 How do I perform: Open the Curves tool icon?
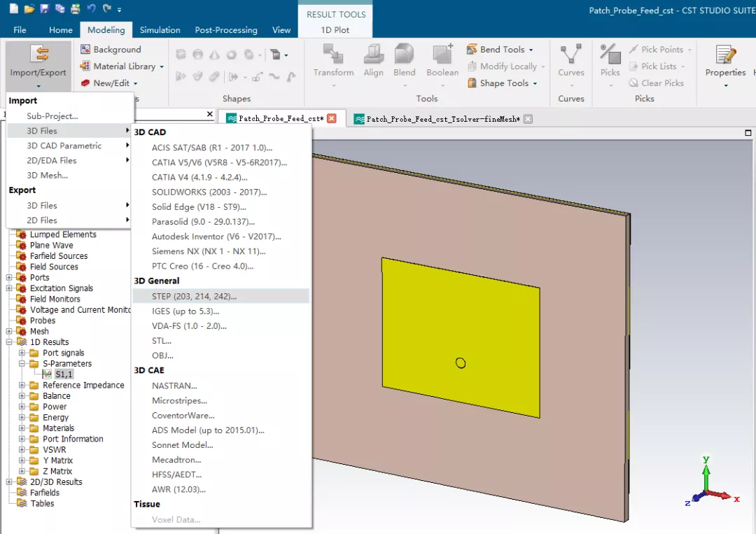coord(571,53)
